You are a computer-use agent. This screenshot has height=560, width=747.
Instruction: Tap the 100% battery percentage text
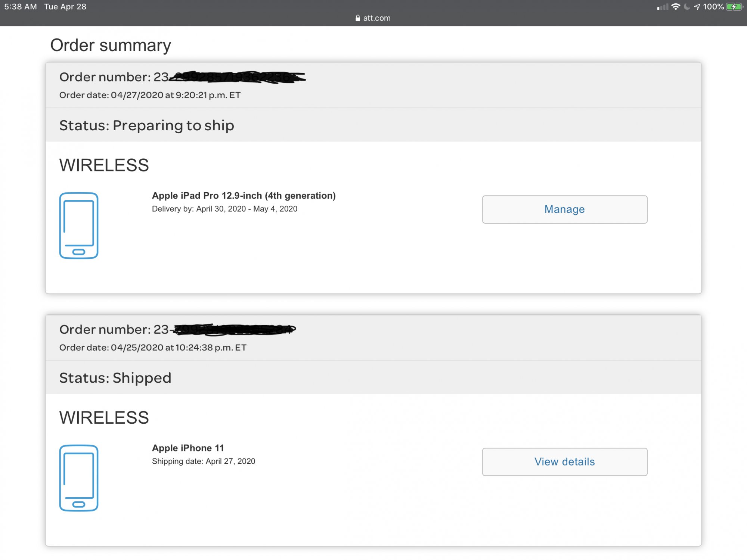click(x=713, y=7)
